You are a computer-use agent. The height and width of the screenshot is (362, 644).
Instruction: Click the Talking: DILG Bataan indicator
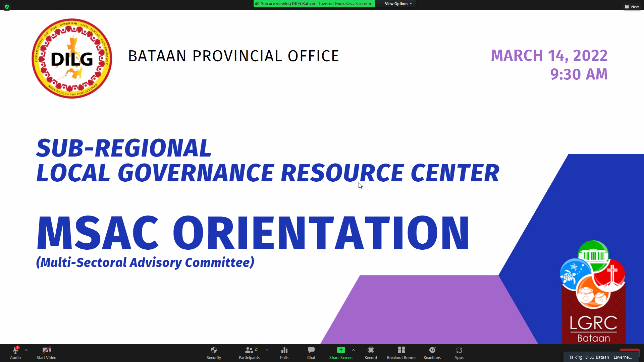point(600,357)
